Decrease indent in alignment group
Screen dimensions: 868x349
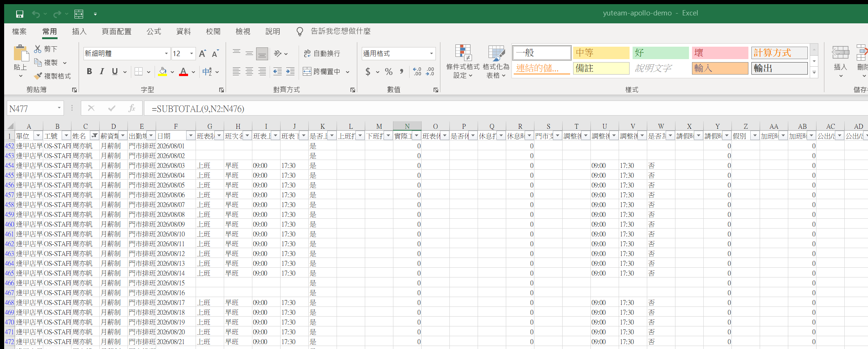click(x=277, y=72)
